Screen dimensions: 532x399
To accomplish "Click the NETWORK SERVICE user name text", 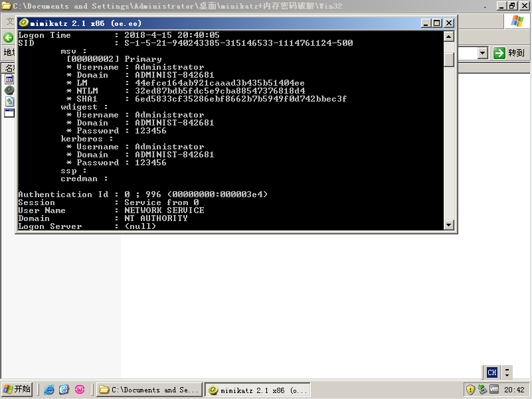I will pos(164,210).
